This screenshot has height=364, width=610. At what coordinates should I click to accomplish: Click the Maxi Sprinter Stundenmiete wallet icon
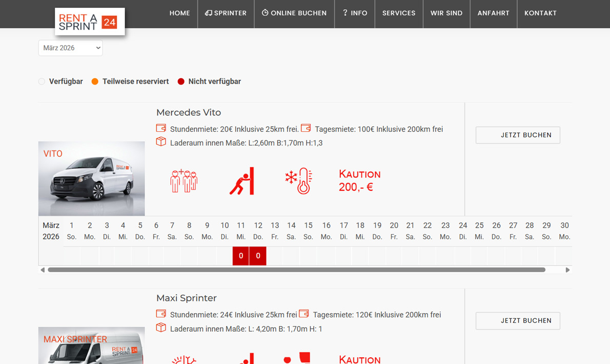click(x=161, y=314)
